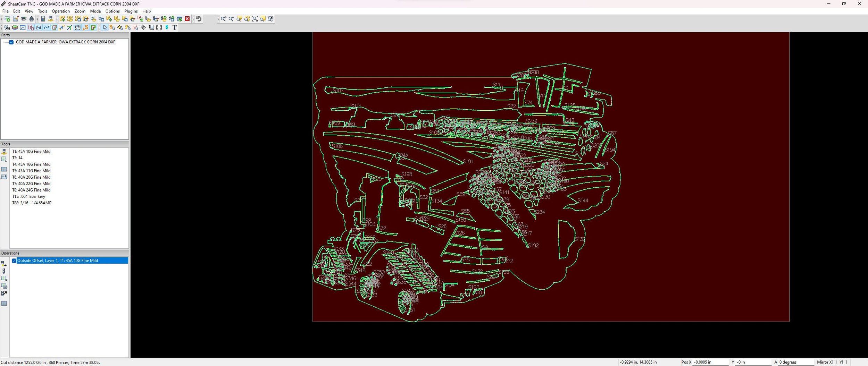This screenshot has width=868, height=366.
Task: Click the rounded rectangle corners icon
Action: (159, 27)
